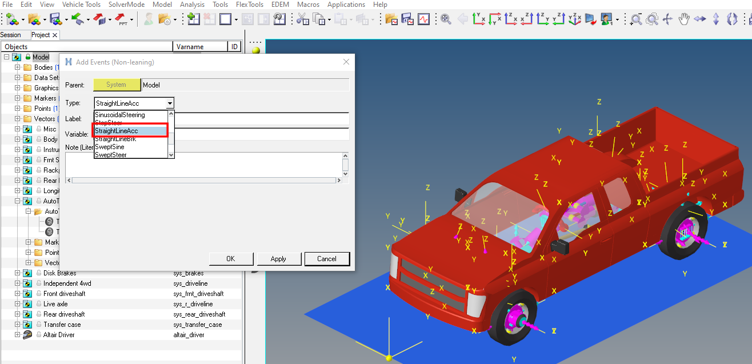The width and height of the screenshot is (752, 364).
Task: Click the Add Page toolbar icon
Action: click(x=193, y=19)
